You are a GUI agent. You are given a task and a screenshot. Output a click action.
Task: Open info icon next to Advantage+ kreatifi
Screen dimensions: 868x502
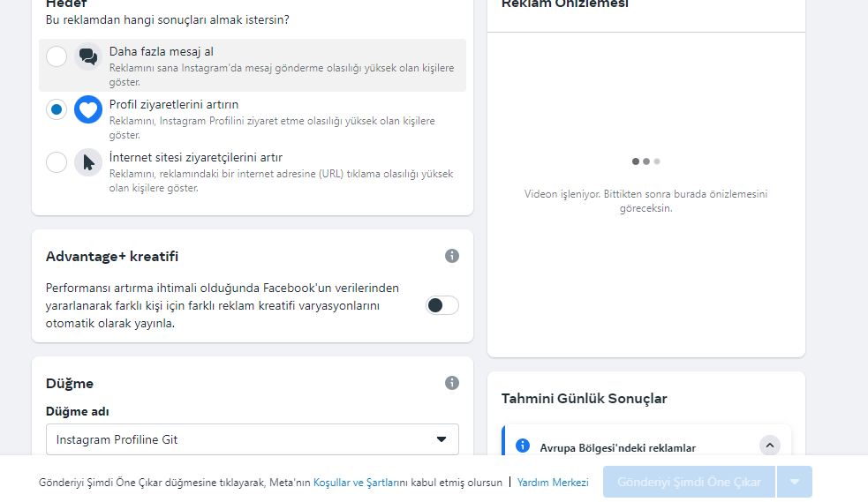(452, 256)
